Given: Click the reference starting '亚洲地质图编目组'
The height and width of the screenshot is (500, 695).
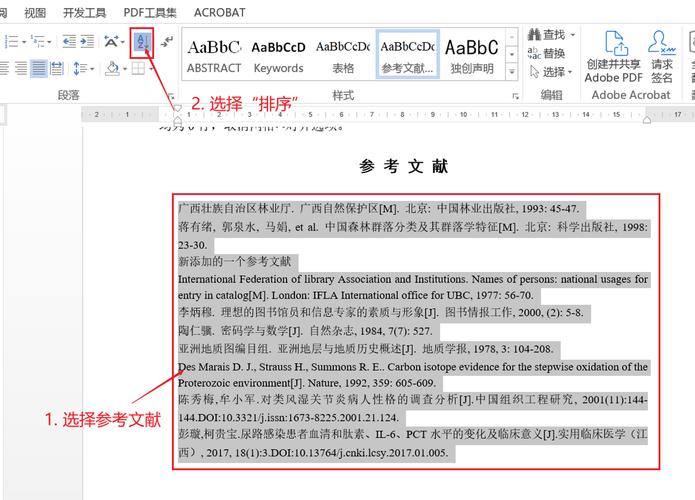Looking at the screenshot, I should coord(366,349).
